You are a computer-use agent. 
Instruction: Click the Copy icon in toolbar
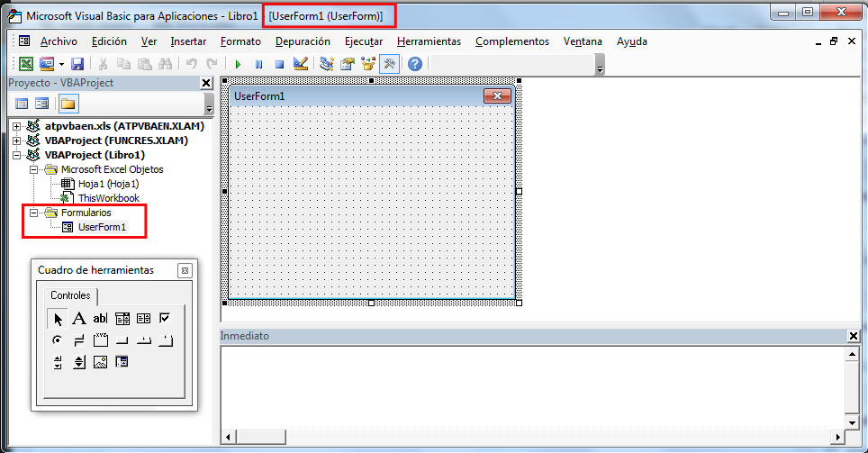click(x=124, y=64)
